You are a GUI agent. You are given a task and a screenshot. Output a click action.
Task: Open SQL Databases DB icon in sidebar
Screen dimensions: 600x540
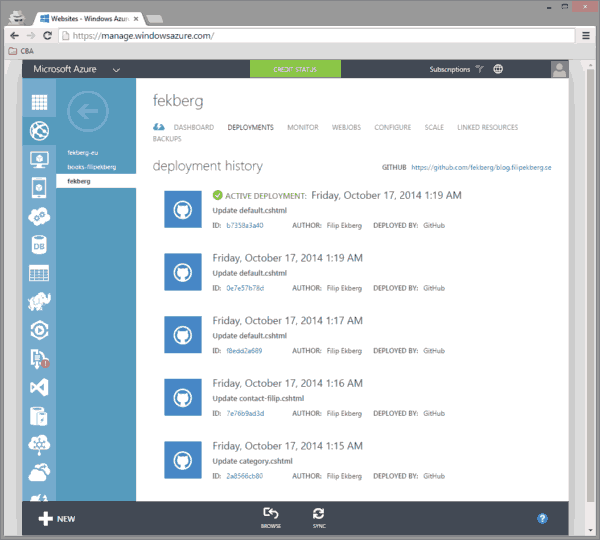[x=39, y=243]
